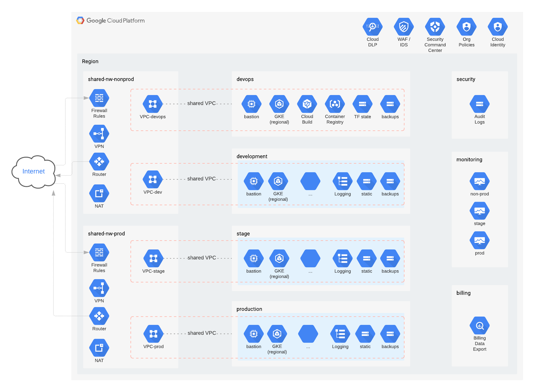Viewport: 535px width, 392px height.
Task: Click the Security Command Center icon
Action: pos(435,27)
